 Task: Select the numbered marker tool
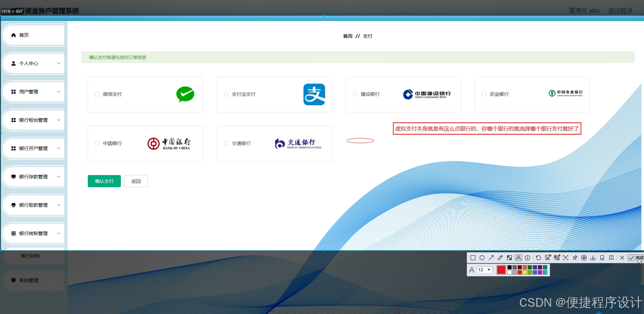[527, 258]
